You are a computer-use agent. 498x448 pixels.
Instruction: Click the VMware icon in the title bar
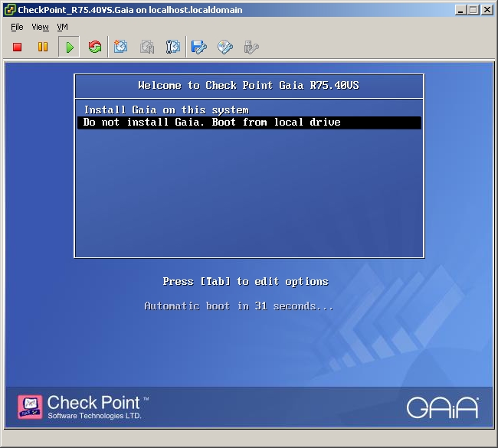(10, 9)
